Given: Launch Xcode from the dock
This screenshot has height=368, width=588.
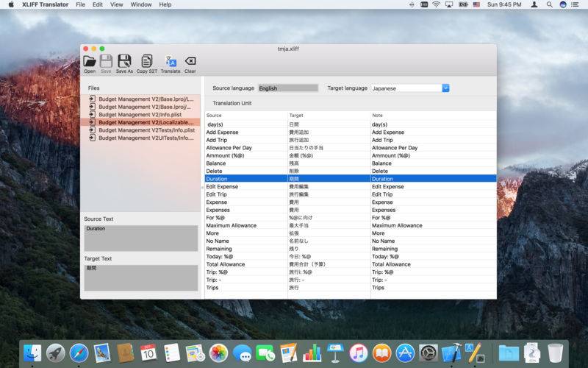Looking at the screenshot, I should point(452,353).
